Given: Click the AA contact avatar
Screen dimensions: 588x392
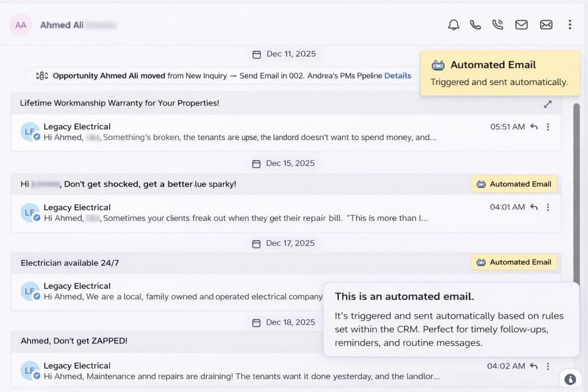Looking at the screenshot, I should click(21, 25).
